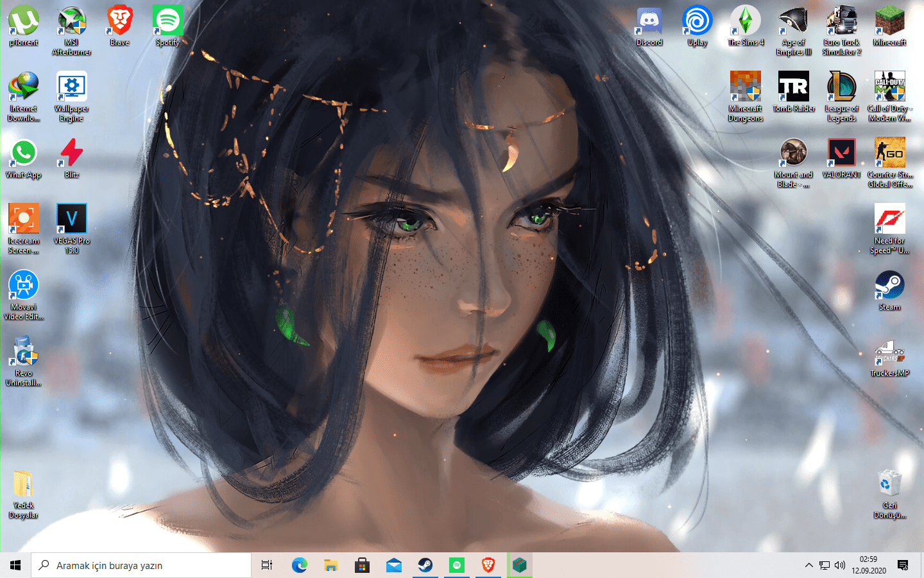Select the Yedek Dosyalar folder
Screen dimensions: 924x578
coord(24,493)
